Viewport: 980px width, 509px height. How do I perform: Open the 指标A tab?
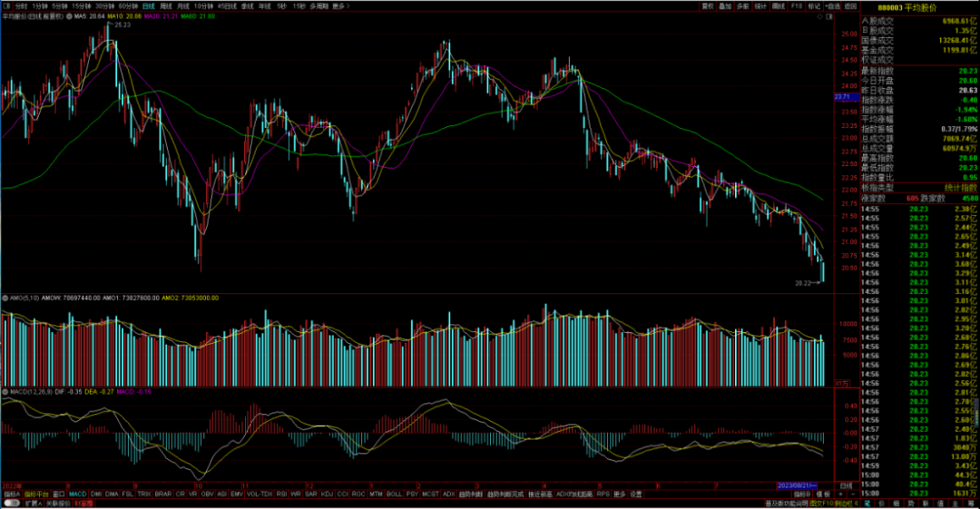point(11,494)
